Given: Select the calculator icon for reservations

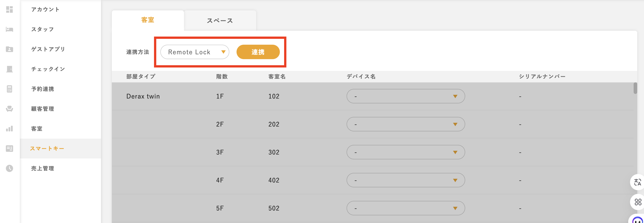Looking at the screenshot, I should click(x=9, y=89).
